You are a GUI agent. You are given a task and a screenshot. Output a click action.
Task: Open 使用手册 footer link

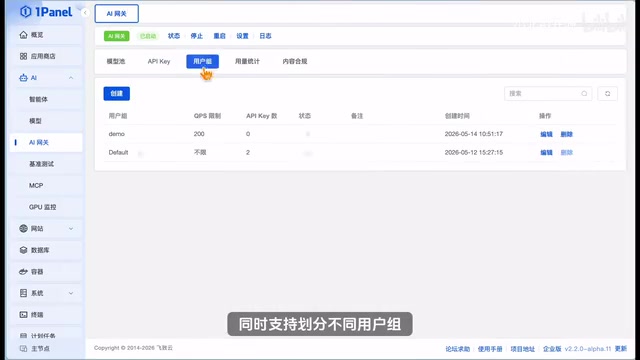click(x=490, y=349)
